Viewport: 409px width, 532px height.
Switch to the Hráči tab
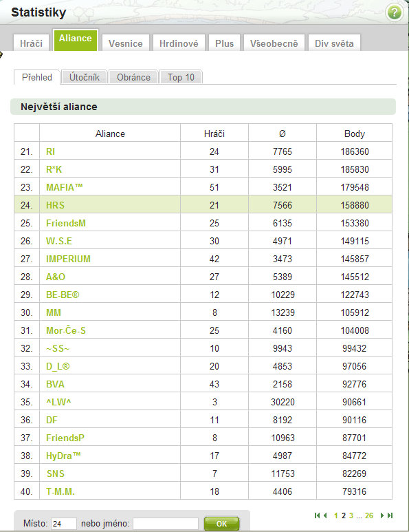point(31,43)
